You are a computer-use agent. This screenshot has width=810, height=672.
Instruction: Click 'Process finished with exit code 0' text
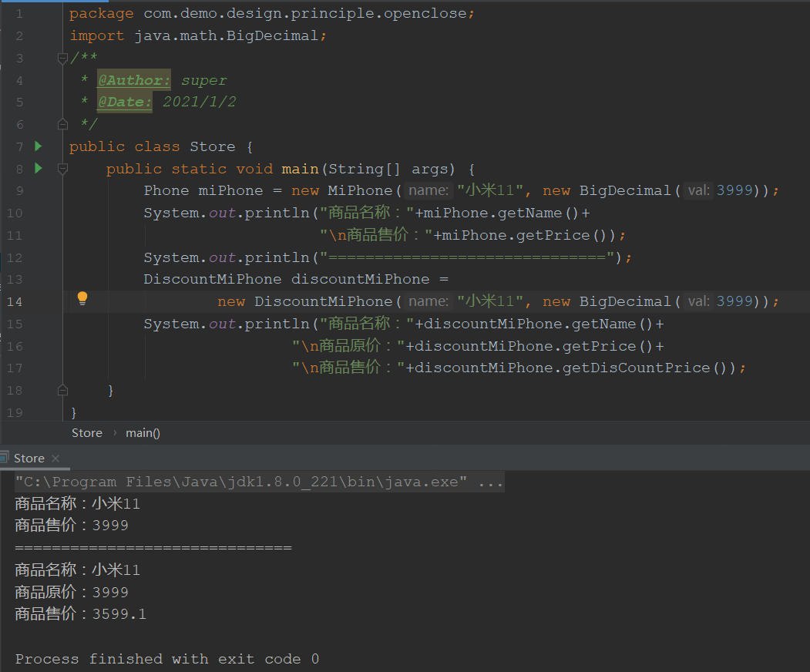(x=167, y=659)
